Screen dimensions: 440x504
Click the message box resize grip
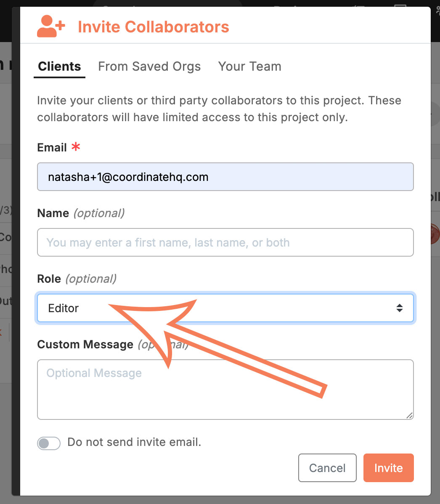click(409, 415)
